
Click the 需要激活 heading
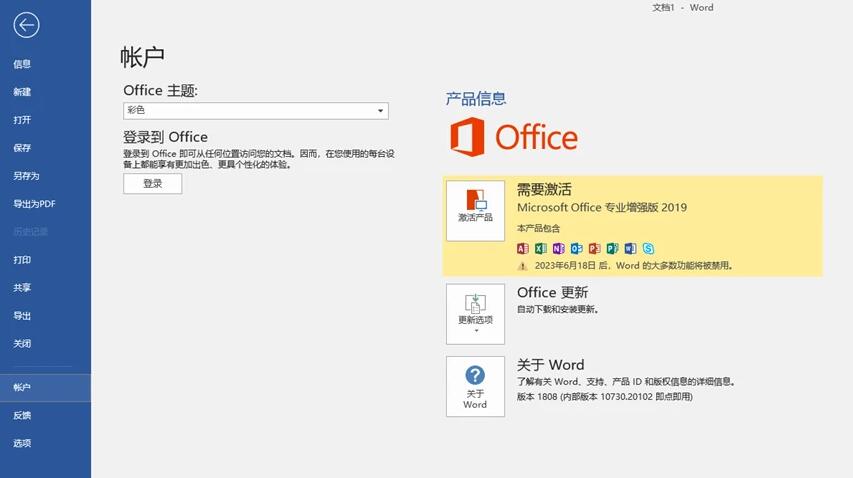coord(544,190)
